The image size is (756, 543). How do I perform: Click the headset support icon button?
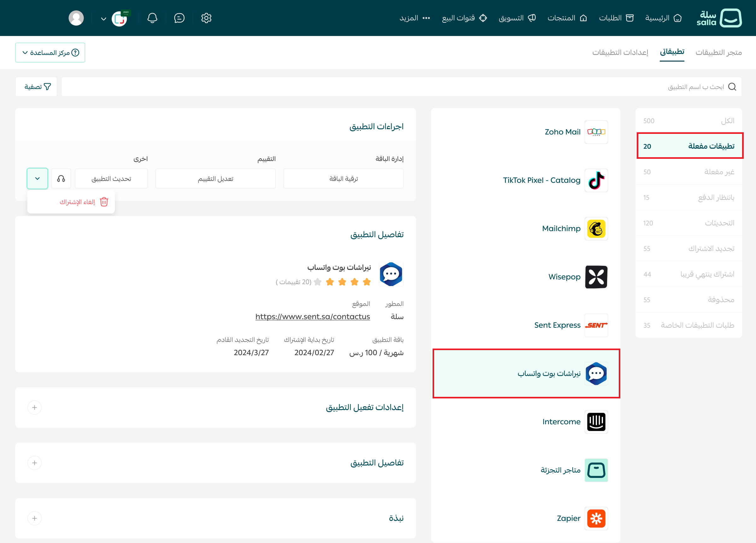click(x=61, y=179)
